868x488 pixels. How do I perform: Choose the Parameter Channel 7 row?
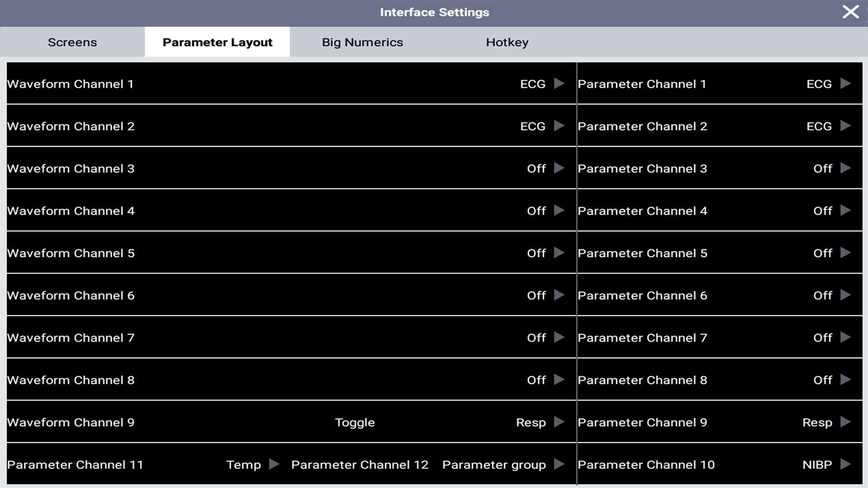(719, 338)
